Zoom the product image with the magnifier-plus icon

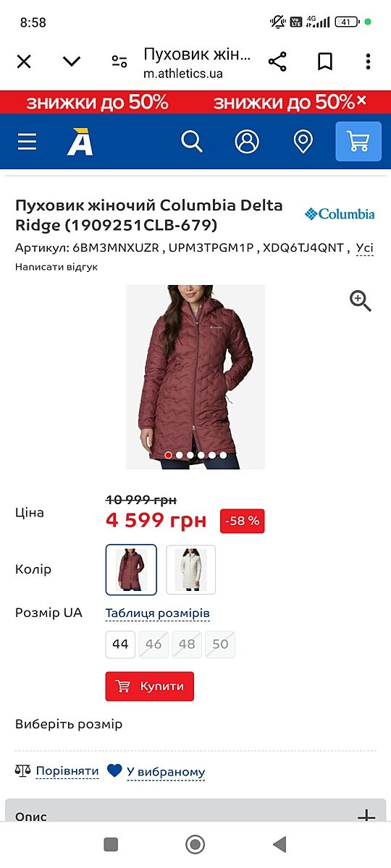[x=361, y=300]
